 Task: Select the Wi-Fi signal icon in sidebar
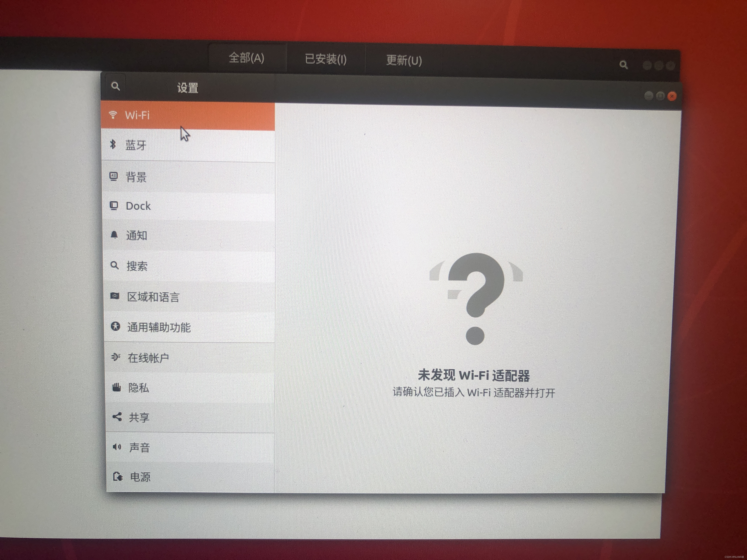click(x=113, y=115)
